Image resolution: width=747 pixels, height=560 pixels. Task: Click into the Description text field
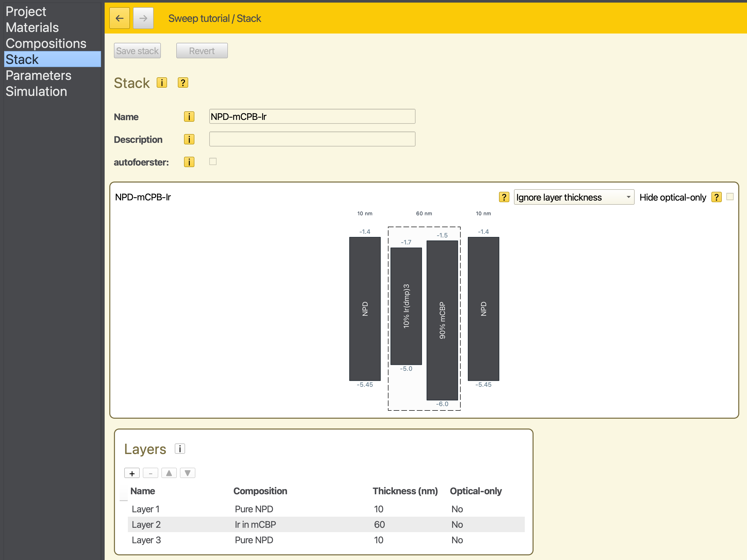click(312, 139)
